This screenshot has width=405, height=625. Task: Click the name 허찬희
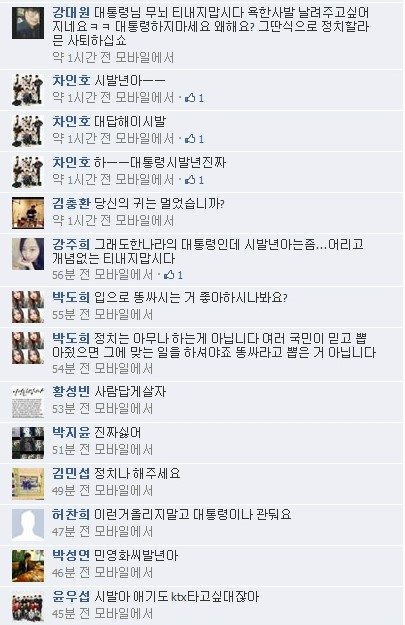tap(71, 514)
